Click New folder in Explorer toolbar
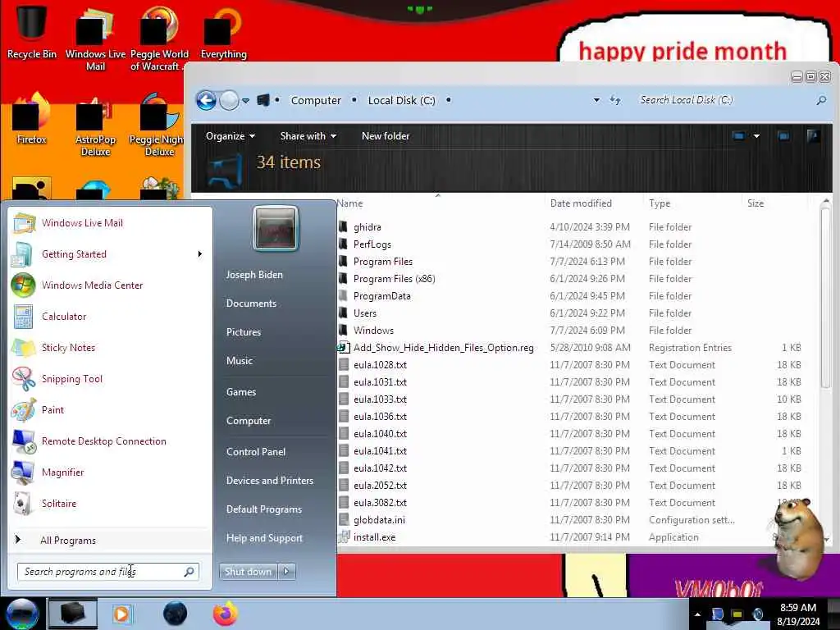840x630 pixels. pyautogui.click(x=386, y=136)
